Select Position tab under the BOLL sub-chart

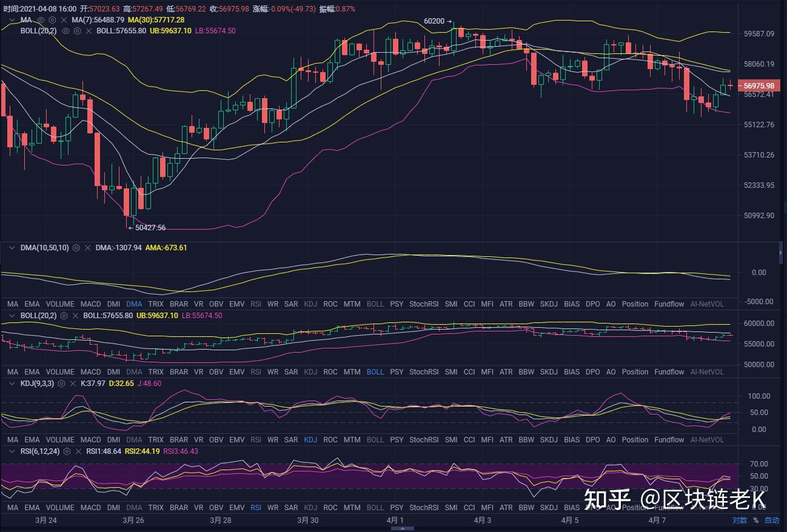(x=635, y=372)
